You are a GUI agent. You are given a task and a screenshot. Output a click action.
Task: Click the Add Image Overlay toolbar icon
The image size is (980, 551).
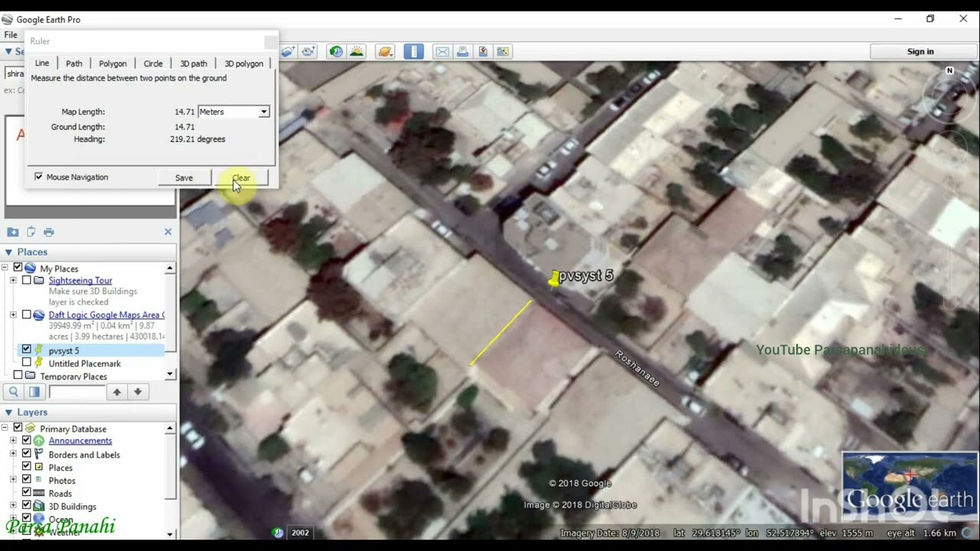point(288,51)
